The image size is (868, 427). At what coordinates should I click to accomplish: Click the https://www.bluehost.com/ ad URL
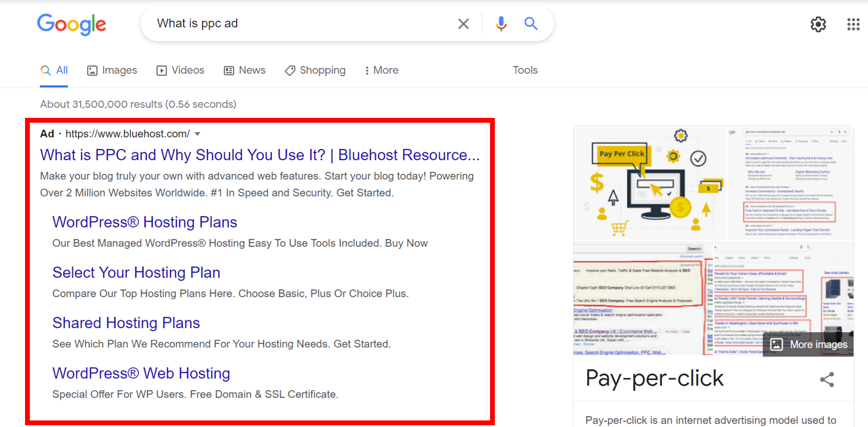click(x=128, y=134)
